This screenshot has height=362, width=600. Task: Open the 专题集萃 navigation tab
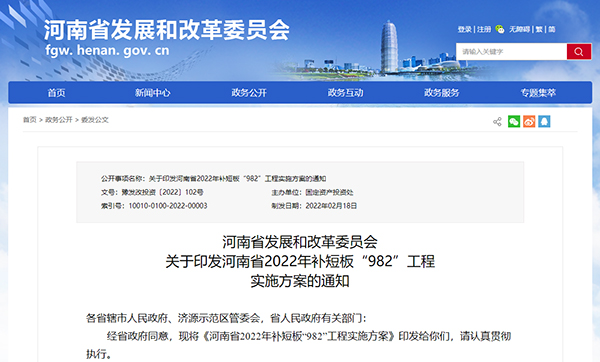coord(538,93)
